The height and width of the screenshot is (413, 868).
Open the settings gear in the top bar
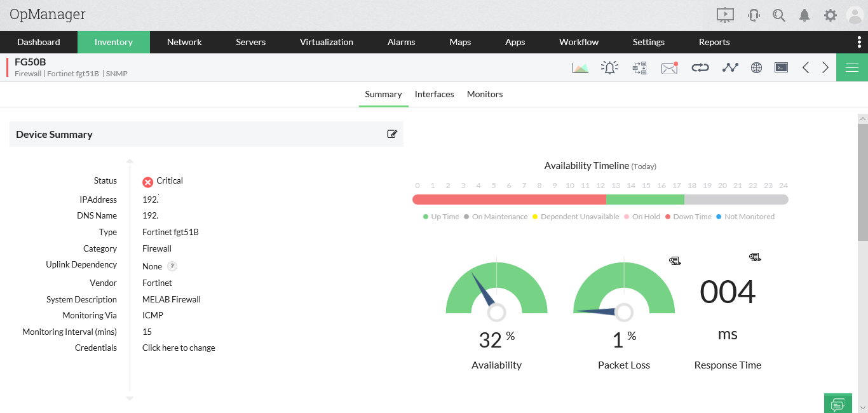(830, 15)
